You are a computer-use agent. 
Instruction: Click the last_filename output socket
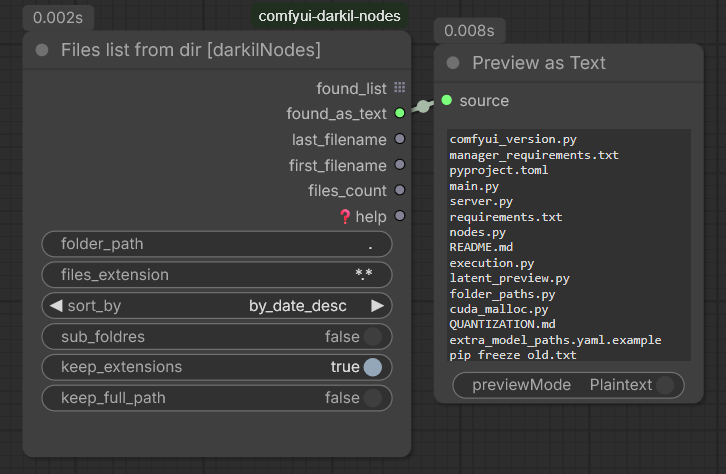[400, 139]
